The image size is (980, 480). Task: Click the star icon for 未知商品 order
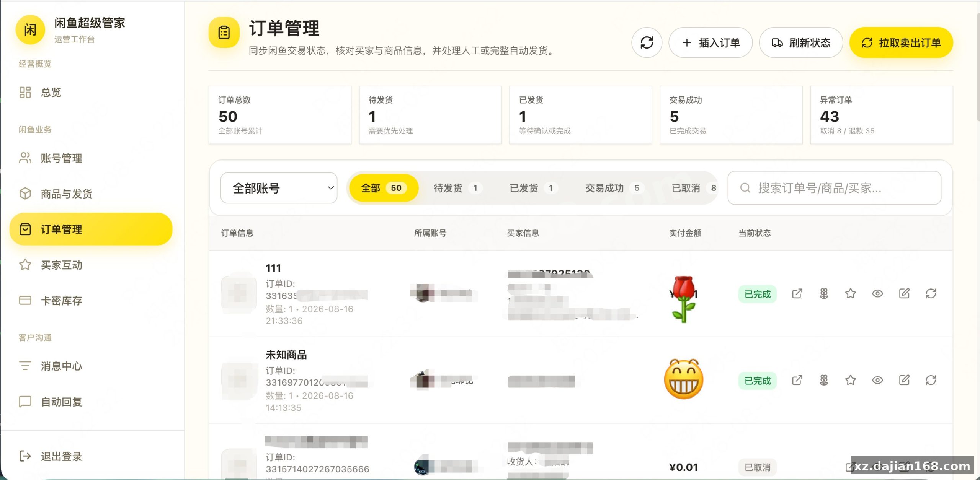point(851,380)
